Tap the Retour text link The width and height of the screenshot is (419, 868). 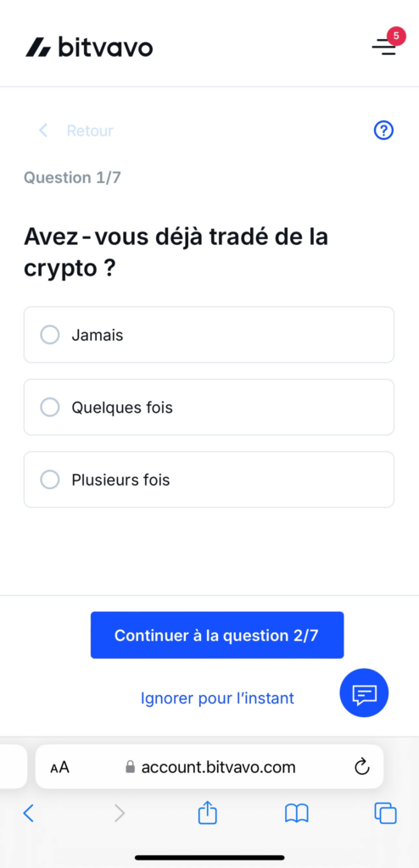click(x=90, y=131)
